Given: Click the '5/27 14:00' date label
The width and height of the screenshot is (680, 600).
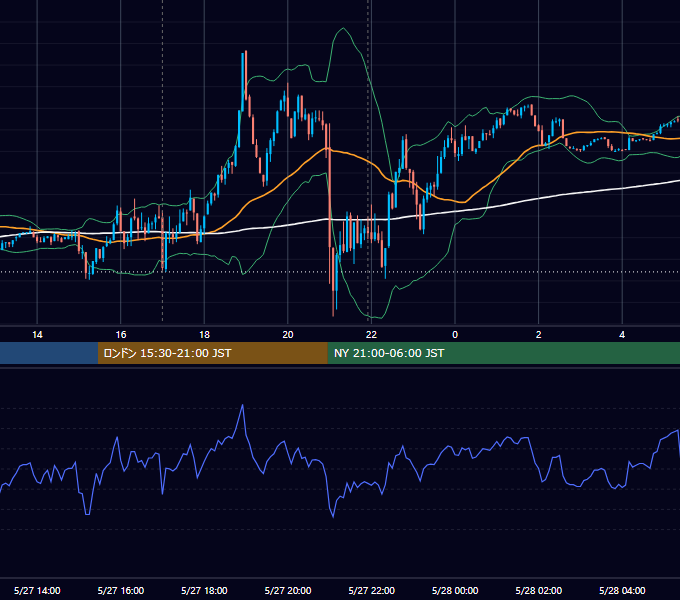Looking at the screenshot, I should click(x=37, y=590).
